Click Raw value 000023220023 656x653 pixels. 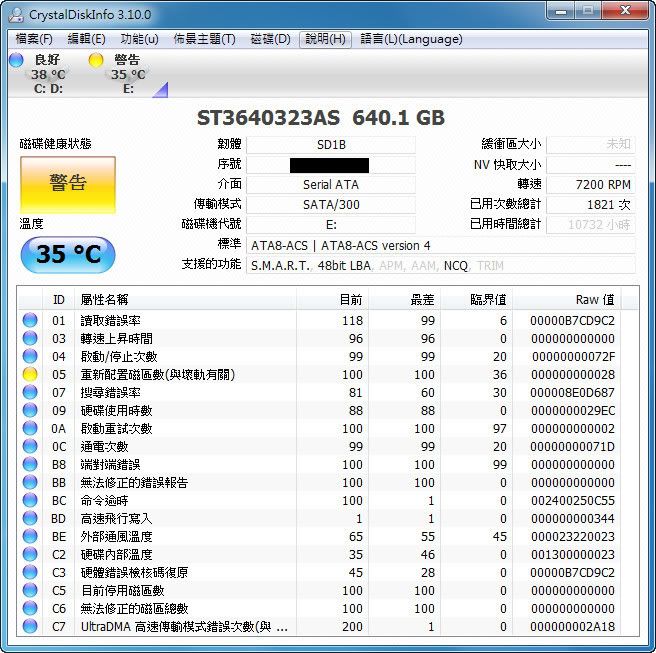tap(573, 536)
